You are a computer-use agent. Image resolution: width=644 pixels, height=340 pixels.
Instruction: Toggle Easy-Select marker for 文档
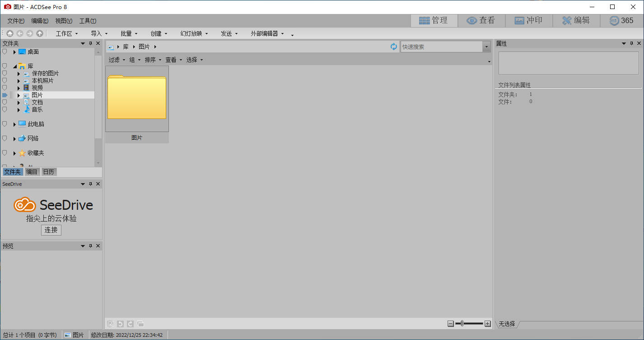click(5, 102)
